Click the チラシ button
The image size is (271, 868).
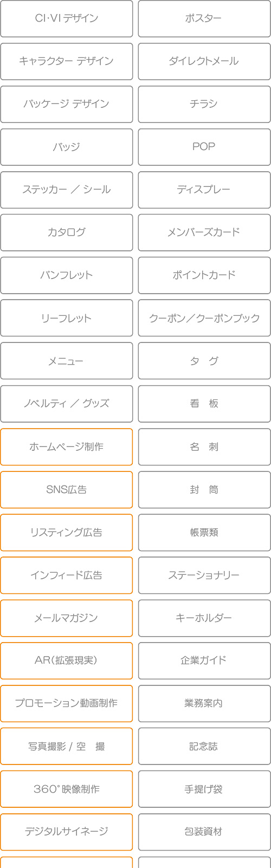coord(204,104)
